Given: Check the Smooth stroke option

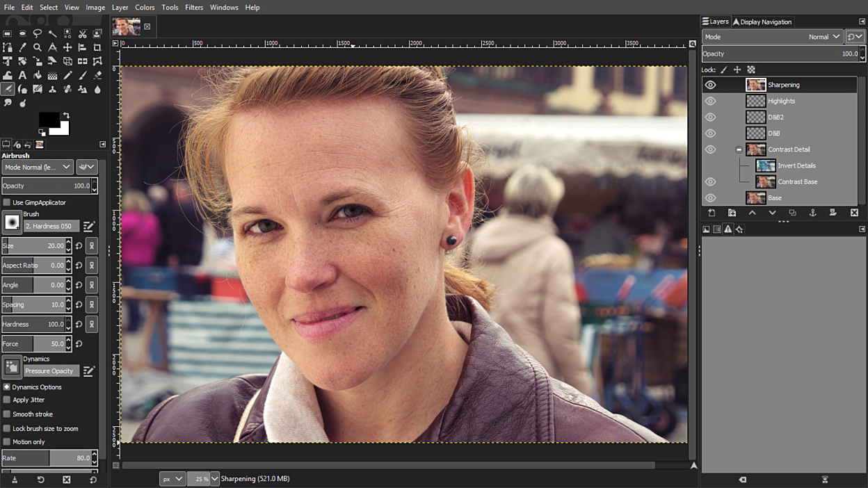Looking at the screenshot, I should pyautogui.click(x=7, y=414).
